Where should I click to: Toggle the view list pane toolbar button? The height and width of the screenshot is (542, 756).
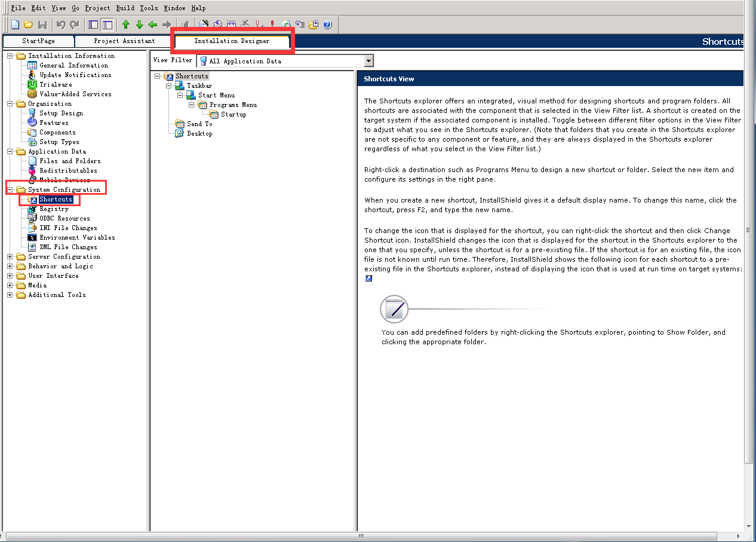[x=107, y=25]
